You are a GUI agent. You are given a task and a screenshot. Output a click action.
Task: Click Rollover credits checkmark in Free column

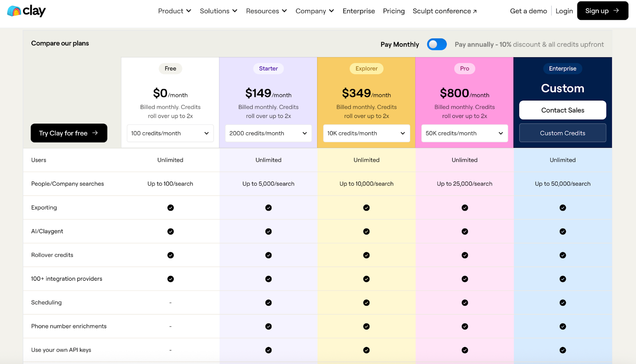coord(171,255)
